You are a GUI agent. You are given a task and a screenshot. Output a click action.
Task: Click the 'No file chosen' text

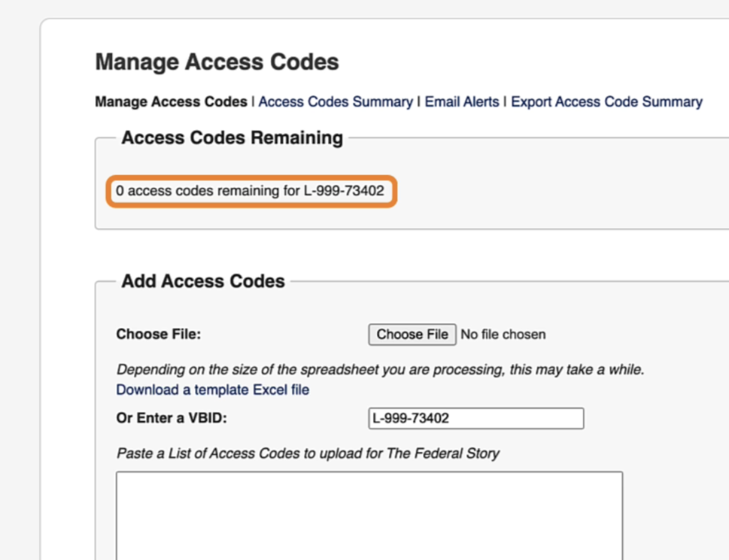tap(503, 334)
